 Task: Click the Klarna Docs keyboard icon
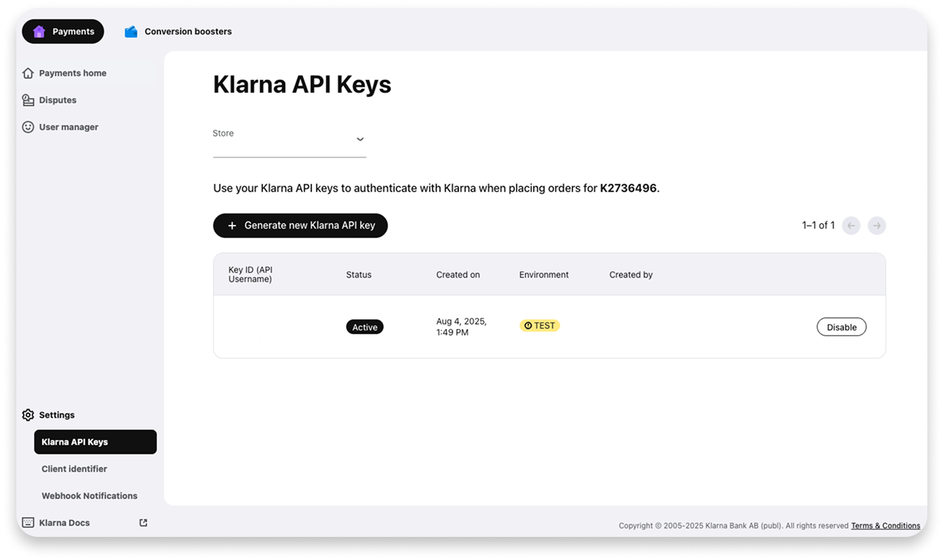click(28, 523)
